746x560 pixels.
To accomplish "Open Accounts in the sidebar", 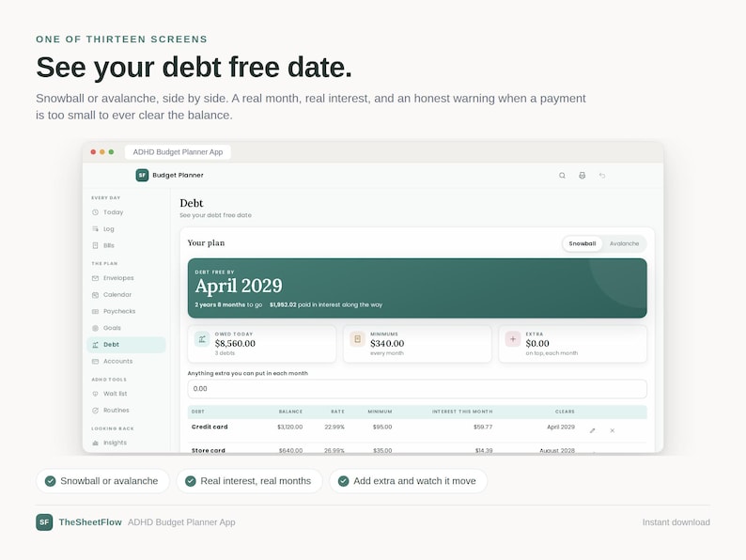I will (126, 361).
